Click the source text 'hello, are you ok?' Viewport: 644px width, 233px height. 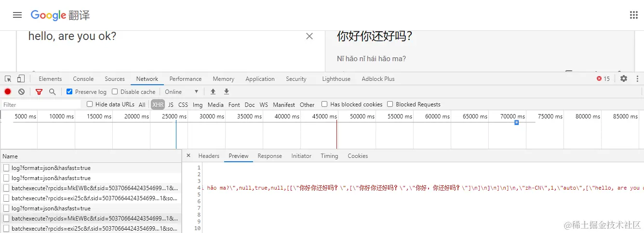click(x=72, y=36)
